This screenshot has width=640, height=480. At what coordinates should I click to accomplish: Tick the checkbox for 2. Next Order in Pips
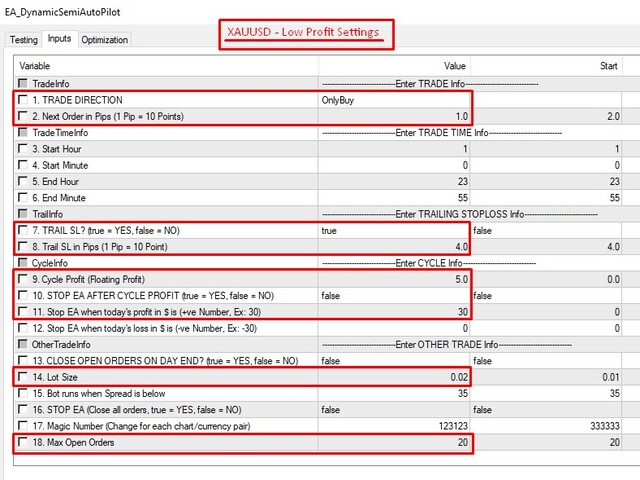tap(23, 116)
